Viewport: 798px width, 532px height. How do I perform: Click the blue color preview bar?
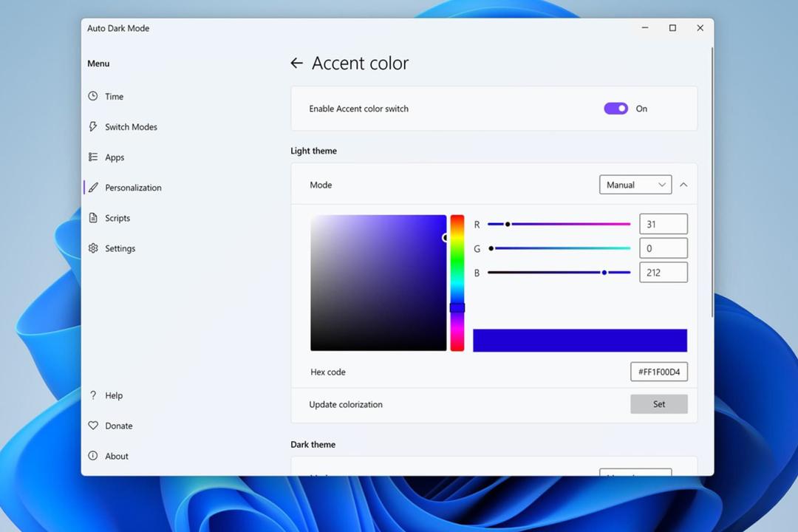coord(580,340)
